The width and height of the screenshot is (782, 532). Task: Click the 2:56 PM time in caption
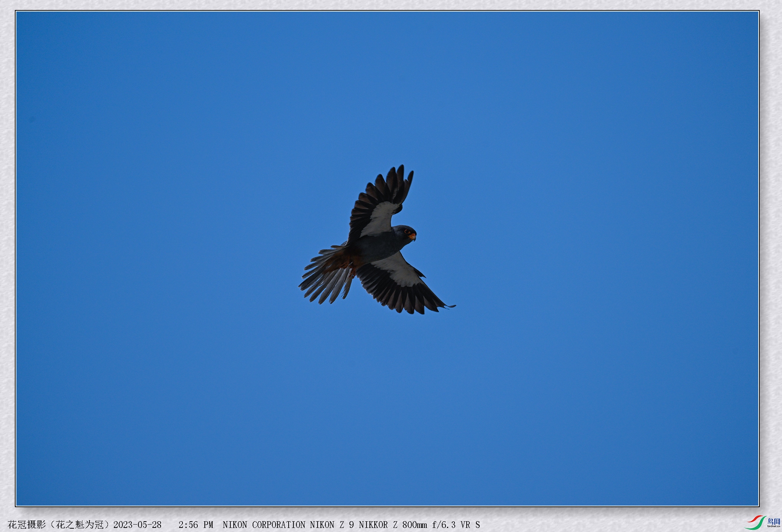pyautogui.click(x=195, y=525)
